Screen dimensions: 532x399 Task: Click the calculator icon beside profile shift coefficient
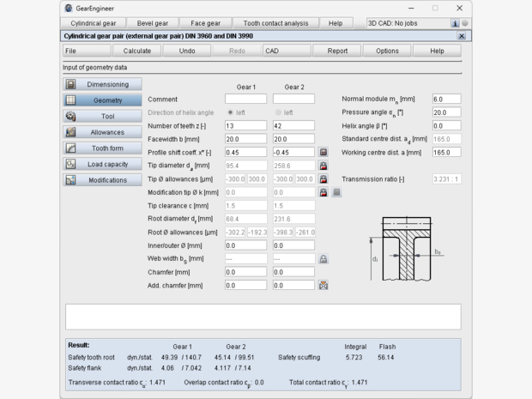[x=323, y=152]
